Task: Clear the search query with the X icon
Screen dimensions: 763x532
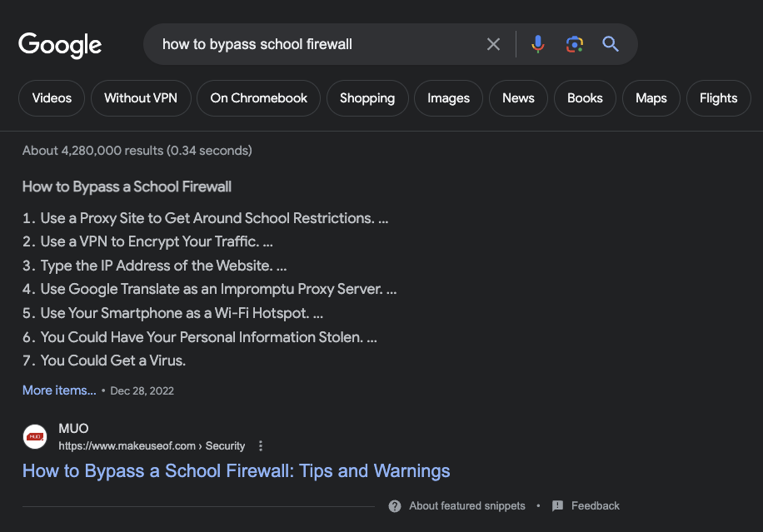Action: [493, 44]
